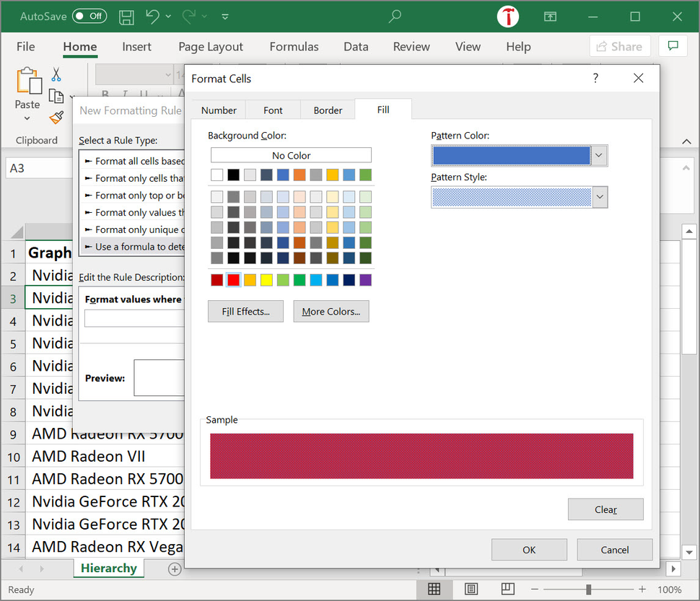Screen dimensions: 700x601
Task: Click the Fill Effects button
Action: point(245,312)
